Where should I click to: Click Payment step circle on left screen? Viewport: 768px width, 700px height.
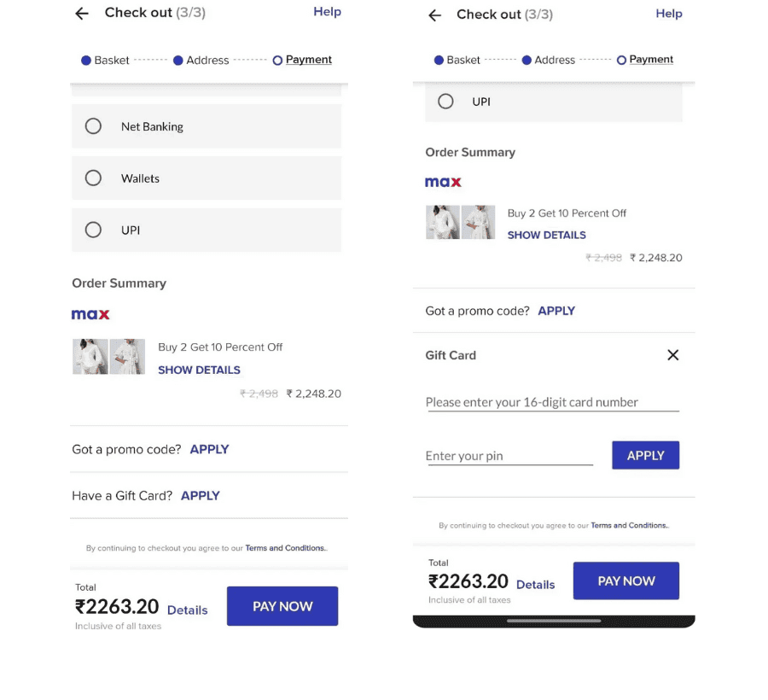click(277, 61)
